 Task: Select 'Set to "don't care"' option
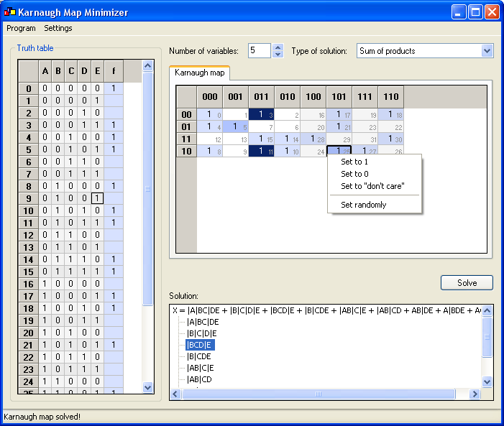pyautogui.click(x=374, y=186)
